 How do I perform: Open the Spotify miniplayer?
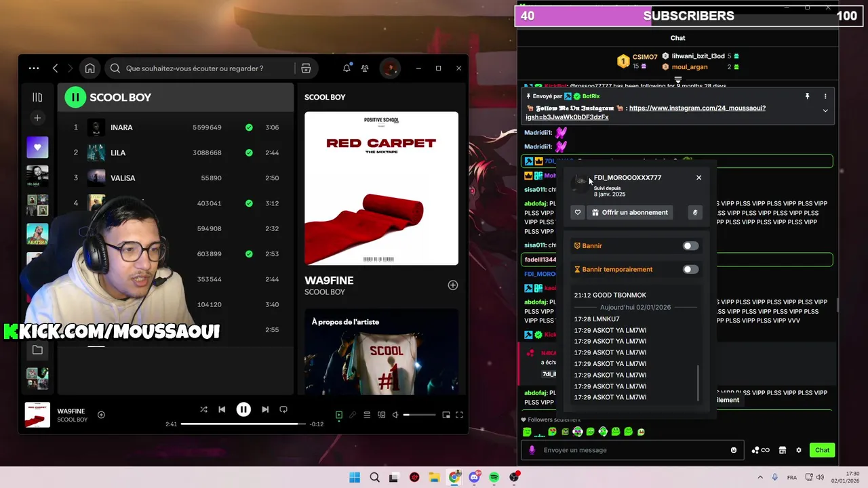point(446,415)
